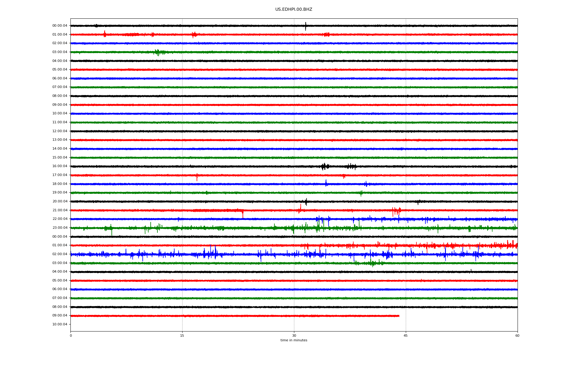Select the 12:00:04 row time label
Image resolution: width=588 pixels, height=368 pixels.
(60, 131)
